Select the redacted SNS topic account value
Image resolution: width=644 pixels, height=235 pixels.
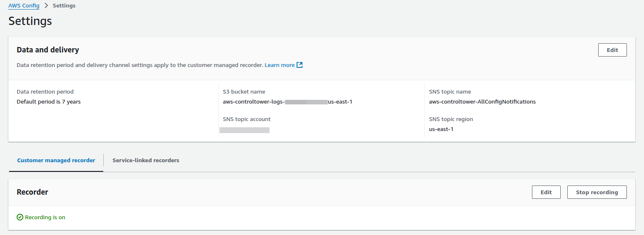(245, 130)
